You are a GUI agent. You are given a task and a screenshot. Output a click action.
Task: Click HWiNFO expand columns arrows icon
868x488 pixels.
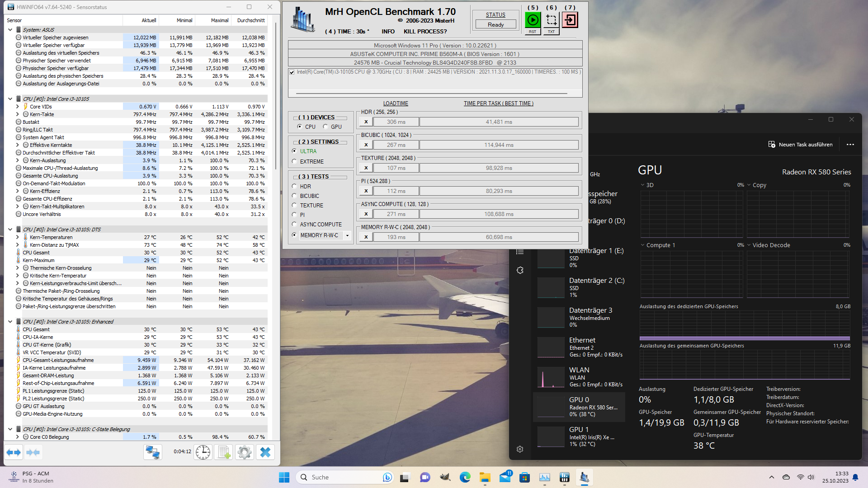point(14,452)
